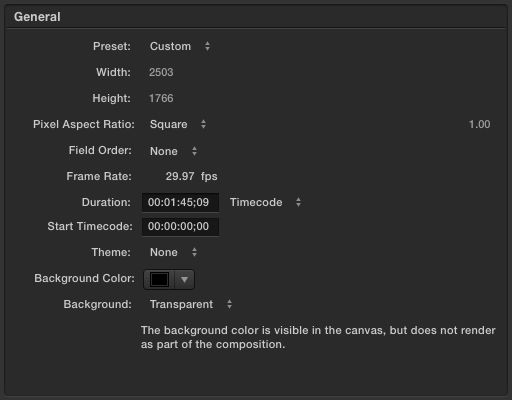Open the Timecode duration format popup

(266, 202)
